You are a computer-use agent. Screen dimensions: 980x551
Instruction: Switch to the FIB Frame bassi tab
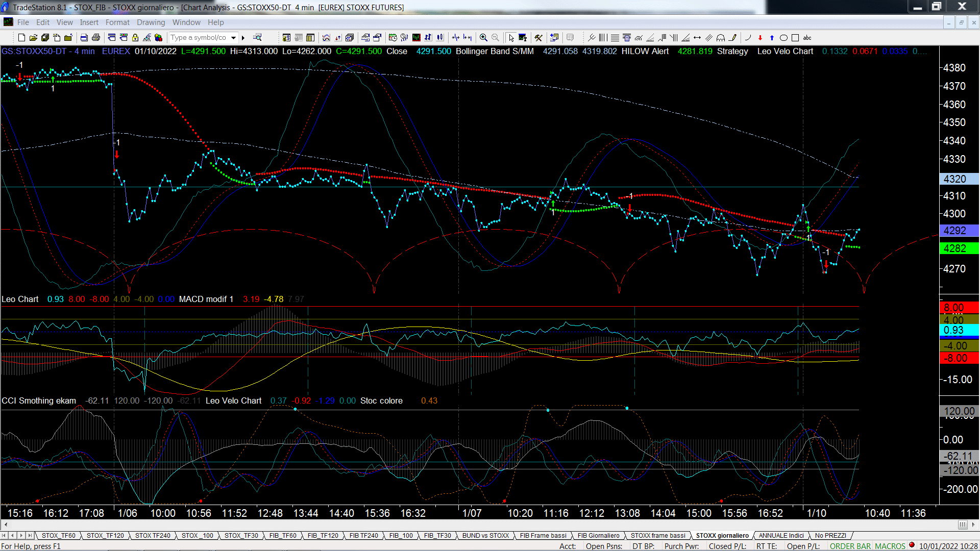click(x=543, y=536)
